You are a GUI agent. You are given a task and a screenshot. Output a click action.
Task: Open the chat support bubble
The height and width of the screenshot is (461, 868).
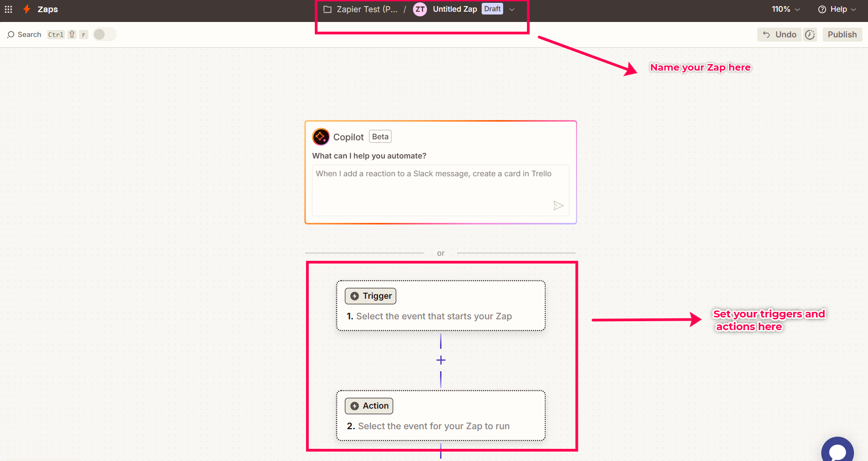coord(838,449)
